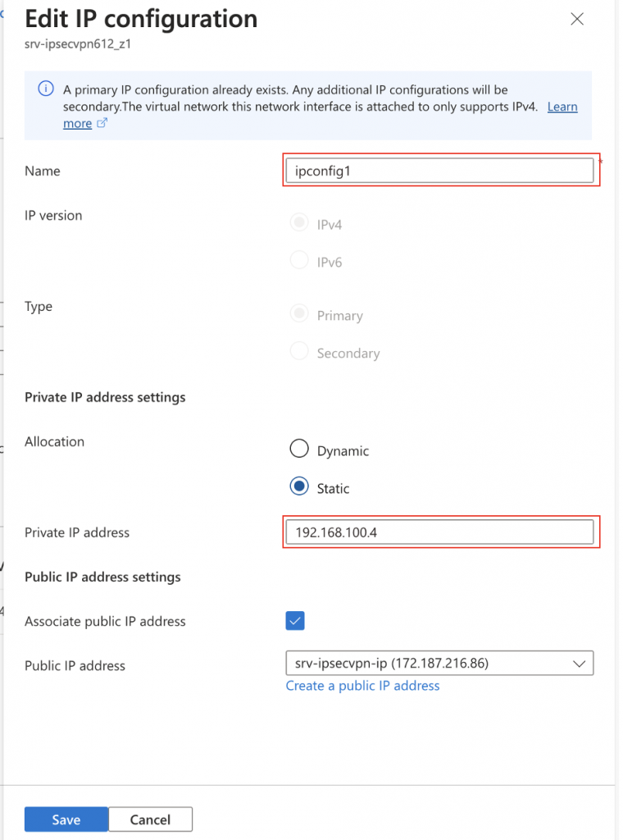Choose the Primary type option
Screen dimensions: 623x840
(x=299, y=313)
